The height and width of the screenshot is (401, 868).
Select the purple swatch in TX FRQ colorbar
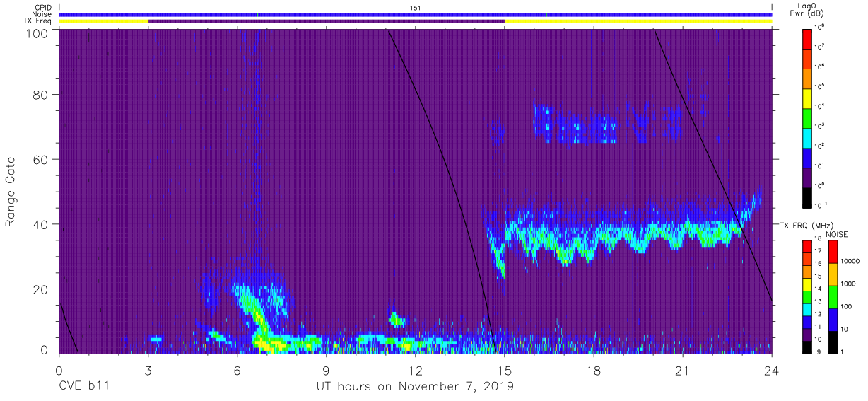(x=808, y=335)
